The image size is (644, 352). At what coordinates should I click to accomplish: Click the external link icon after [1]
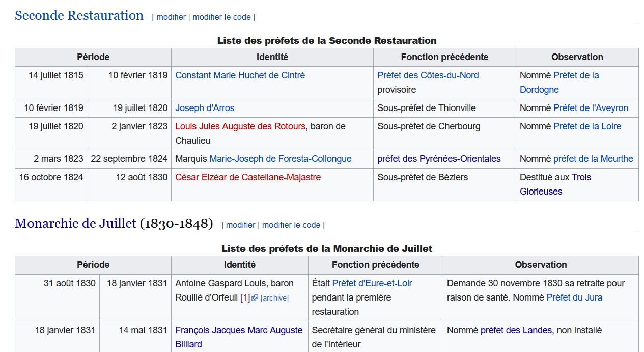(255, 298)
